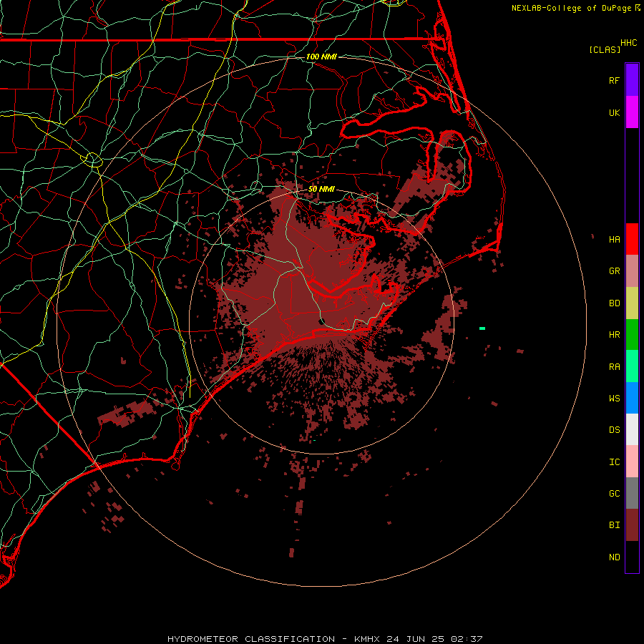Viewport: 644px width, 644px height.
Task: Click the IC pink legend swatch
Action: (x=632, y=462)
